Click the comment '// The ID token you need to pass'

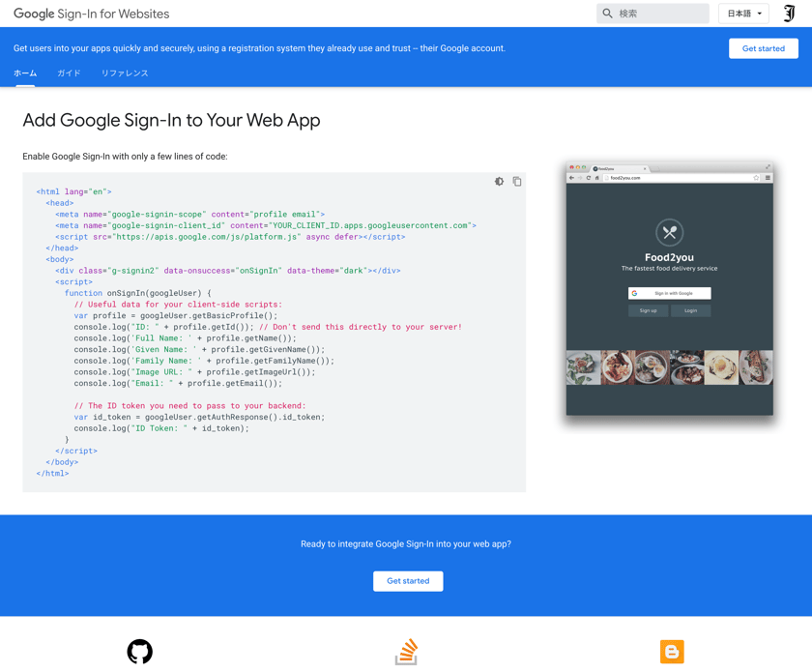pyautogui.click(x=189, y=406)
